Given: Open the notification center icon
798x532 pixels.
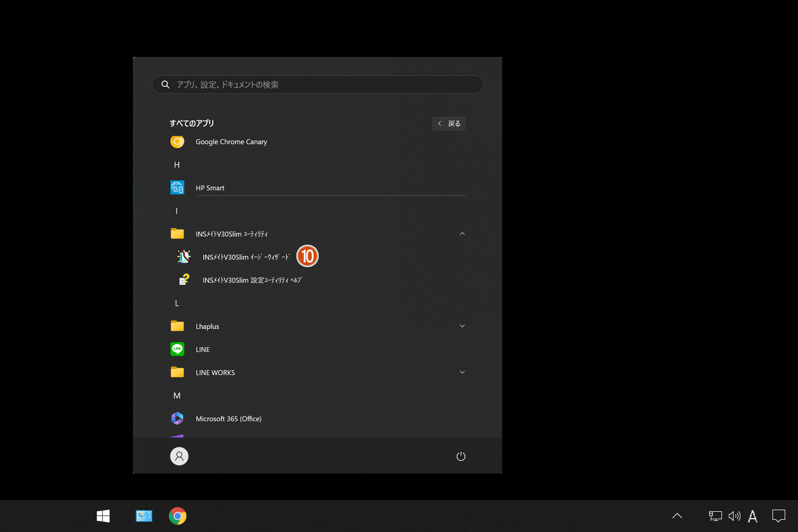Looking at the screenshot, I should (x=779, y=516).
